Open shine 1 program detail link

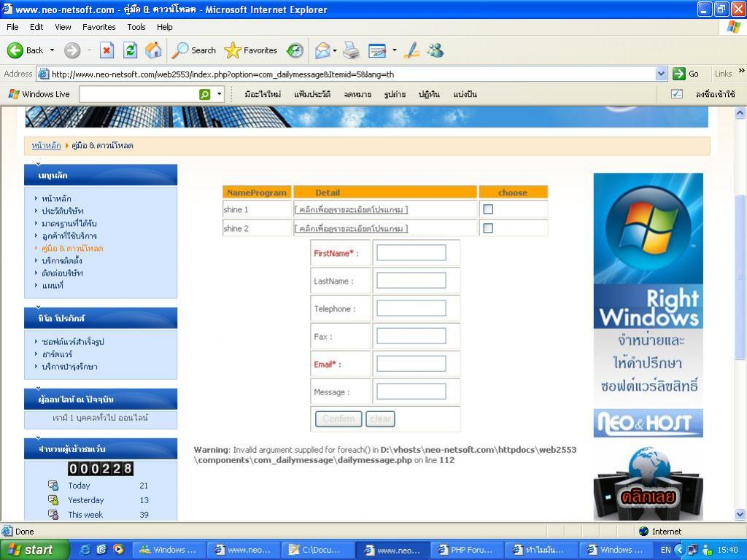point(351,209)
